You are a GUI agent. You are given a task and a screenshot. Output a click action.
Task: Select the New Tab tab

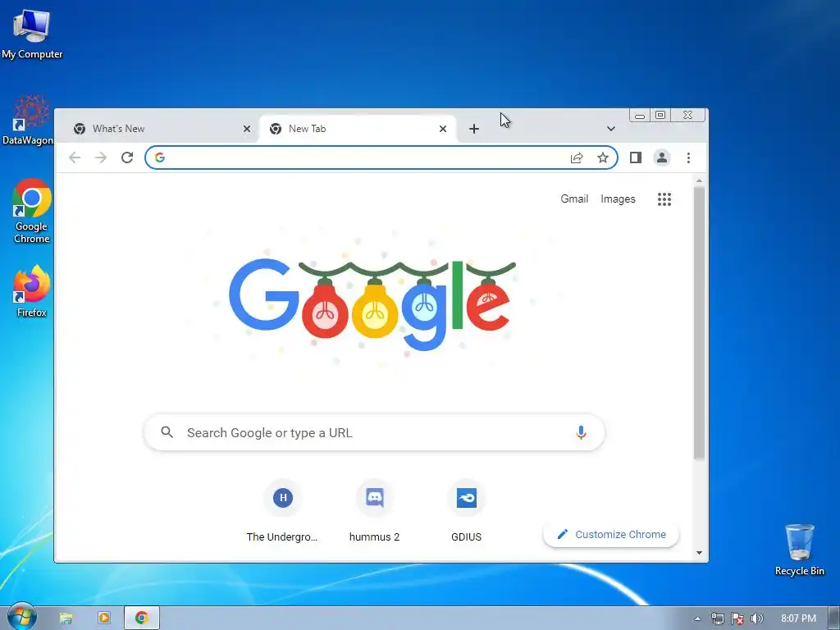pyautogui.click(x=358, y=129)
